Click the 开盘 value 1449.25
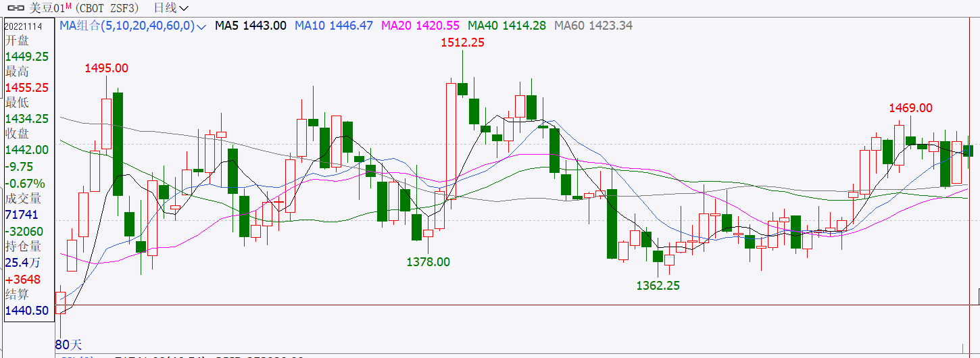 pos(27,57)
